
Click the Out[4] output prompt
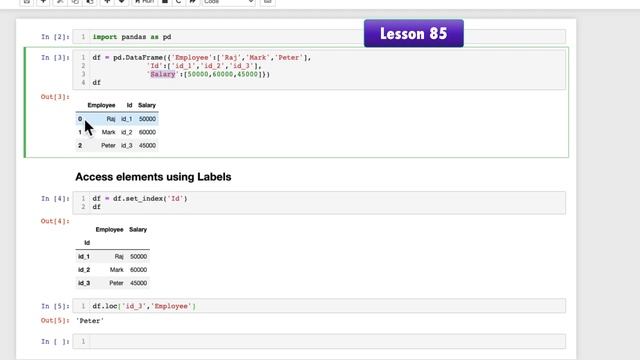(x=55, y=221)
